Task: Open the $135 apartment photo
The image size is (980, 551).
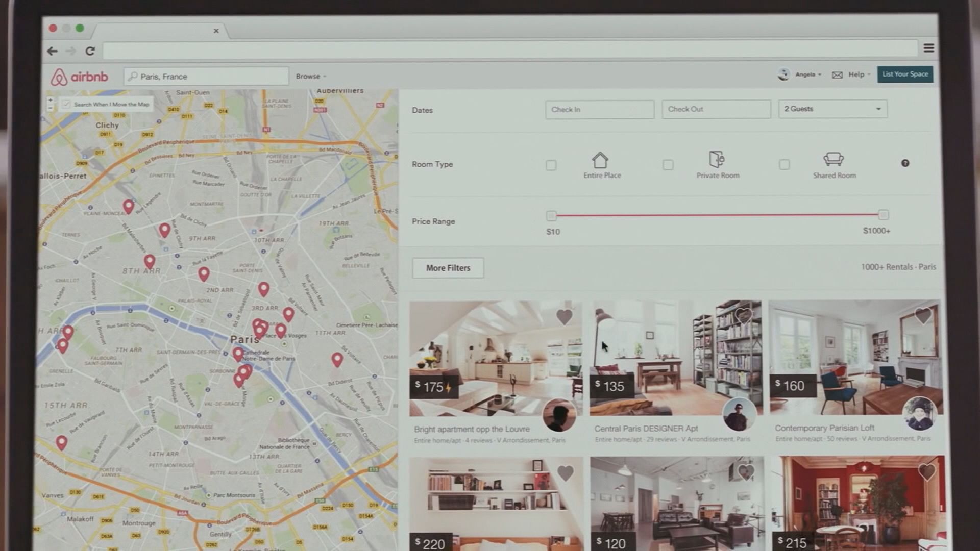Action: (676, 358)
